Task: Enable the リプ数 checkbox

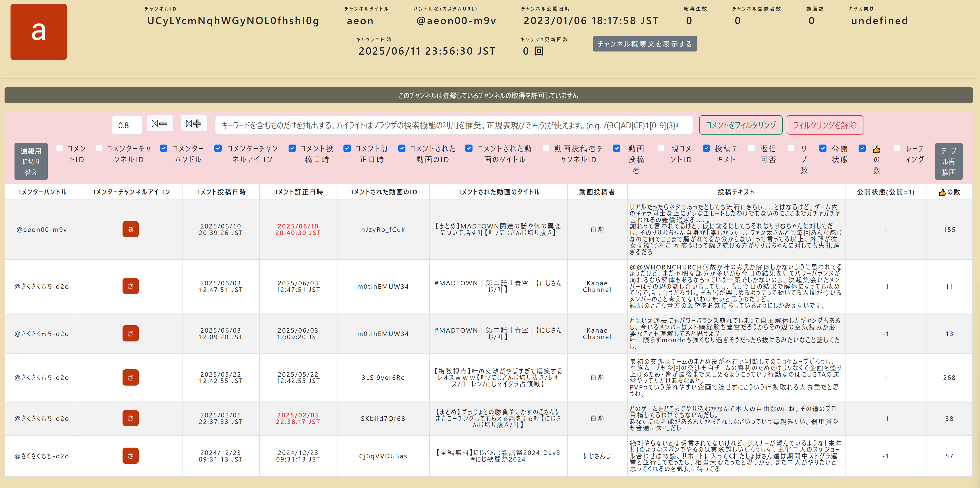Action: [791, 149]
